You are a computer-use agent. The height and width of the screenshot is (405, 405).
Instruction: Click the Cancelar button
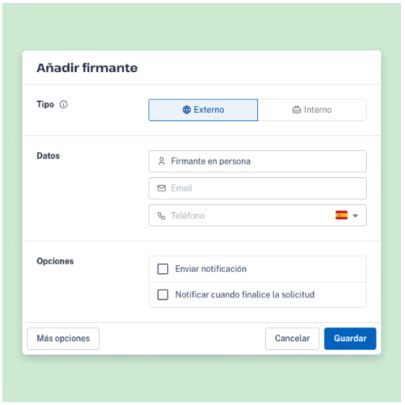click(292, 338)
